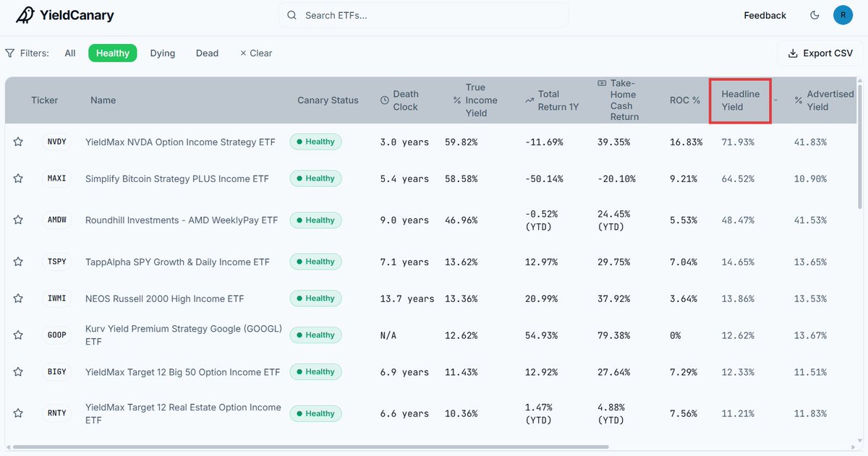Open YieldMax NVDA Option Income Strategy ETF
This screenshot has height=456, width=868.
(180, 142)
